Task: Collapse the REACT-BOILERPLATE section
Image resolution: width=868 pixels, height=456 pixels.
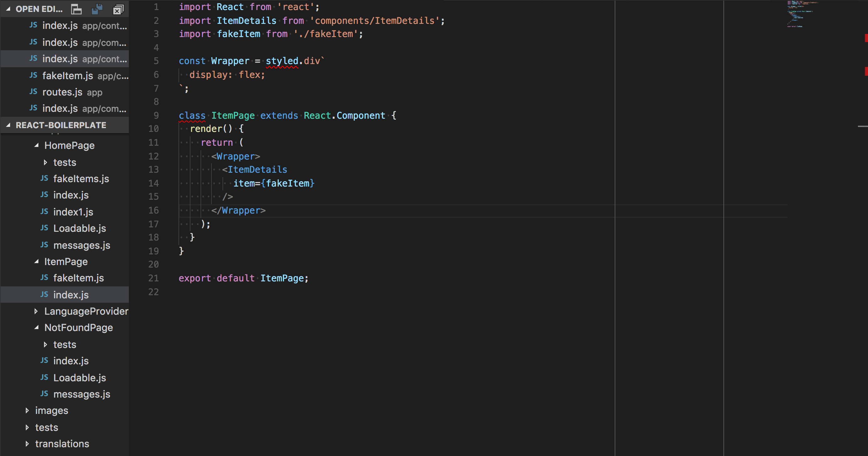Action: pyautogui.click(x=8, y=125)
